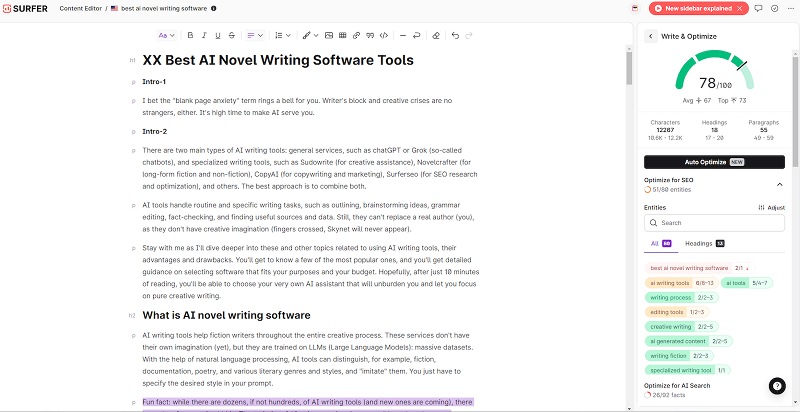Insert a code block
The image size is (800, 412).
click(384, 36)
